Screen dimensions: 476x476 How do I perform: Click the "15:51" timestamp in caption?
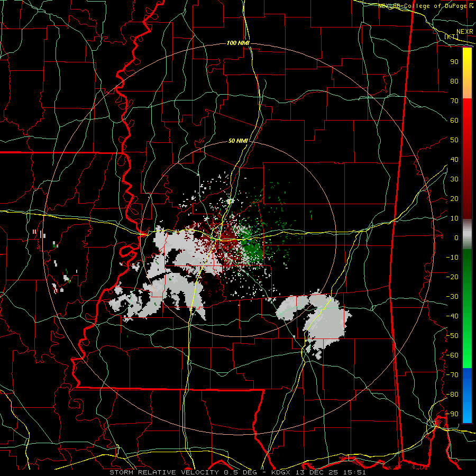(354, 472)
